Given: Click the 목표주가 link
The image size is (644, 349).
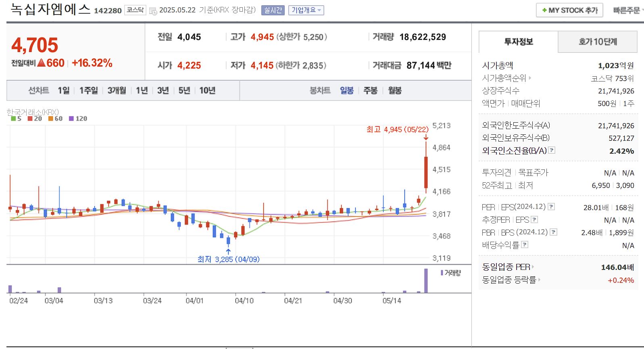Looking at the screenshot, I should coord(533,173).
